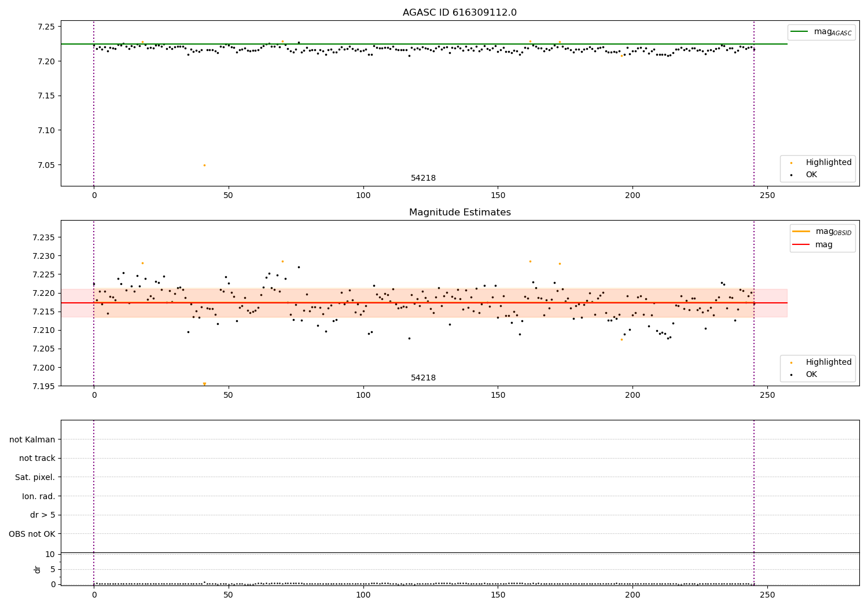Image resolution: width=868 pixels, height=608 pixels.
Task: Click the green mag AGASC legend line
Action: [800, 32]
